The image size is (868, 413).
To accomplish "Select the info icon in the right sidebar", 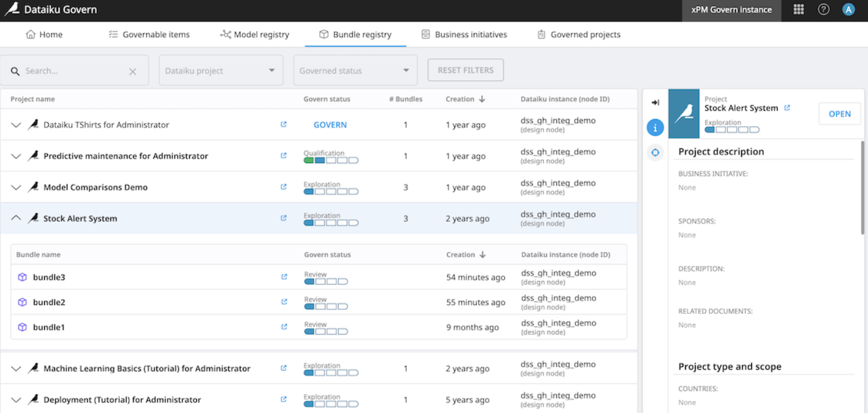I will (655, 127).
